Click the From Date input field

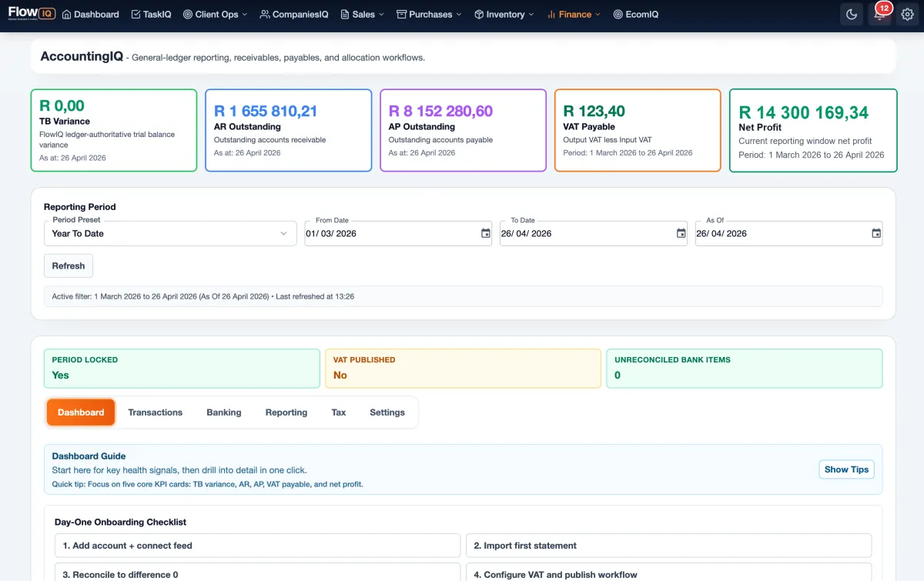(x=398, y=233)
